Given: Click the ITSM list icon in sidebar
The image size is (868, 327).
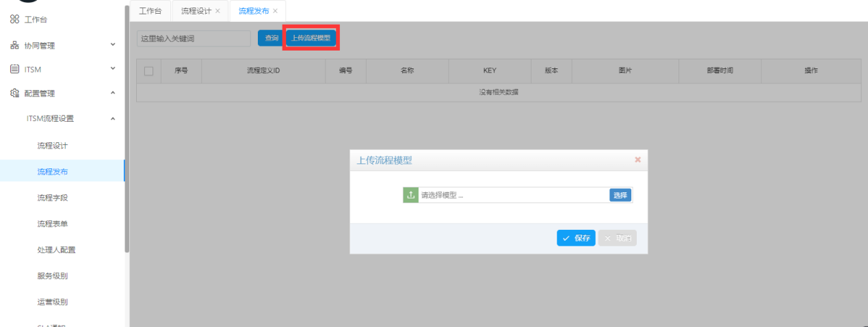Looking at the screenshot, I should tap(14, 69).
